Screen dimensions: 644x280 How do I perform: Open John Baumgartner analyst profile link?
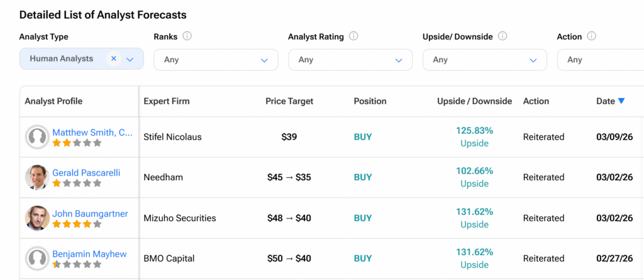click(90, 213)
